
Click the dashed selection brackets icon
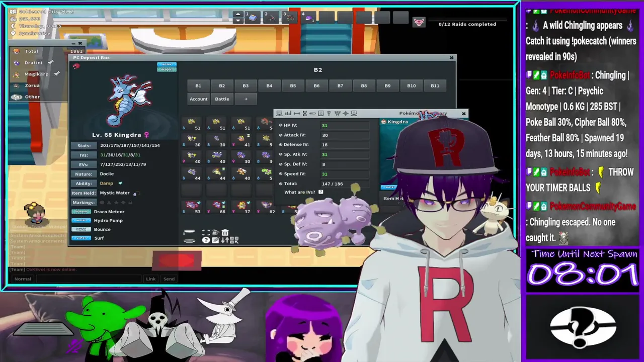pyautogui.click(x=206, y=232)
